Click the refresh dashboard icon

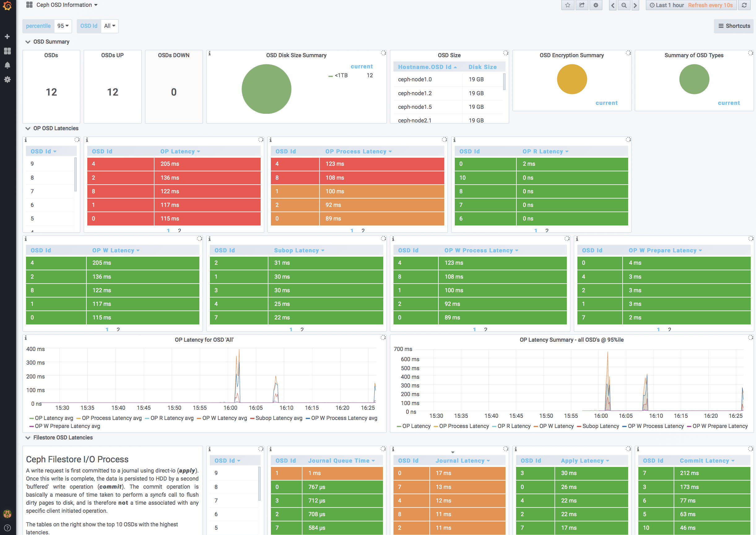pos(745,5)
